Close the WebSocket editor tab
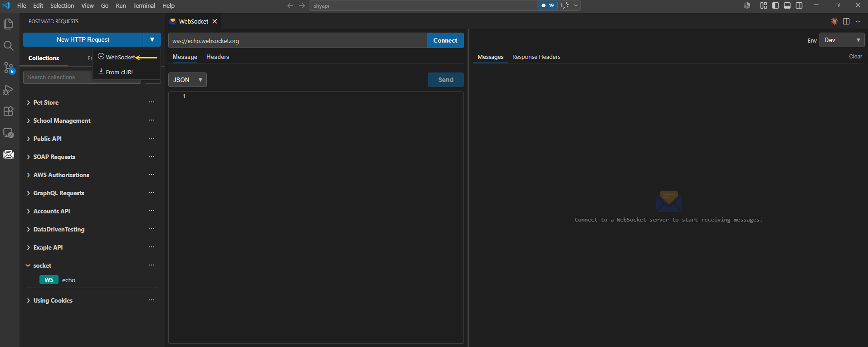 215,21
